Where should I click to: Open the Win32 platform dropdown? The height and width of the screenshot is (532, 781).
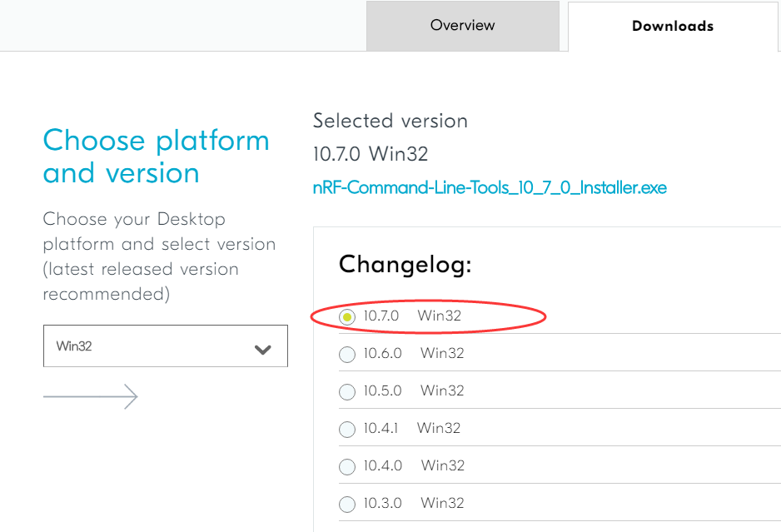click(165, 346)
